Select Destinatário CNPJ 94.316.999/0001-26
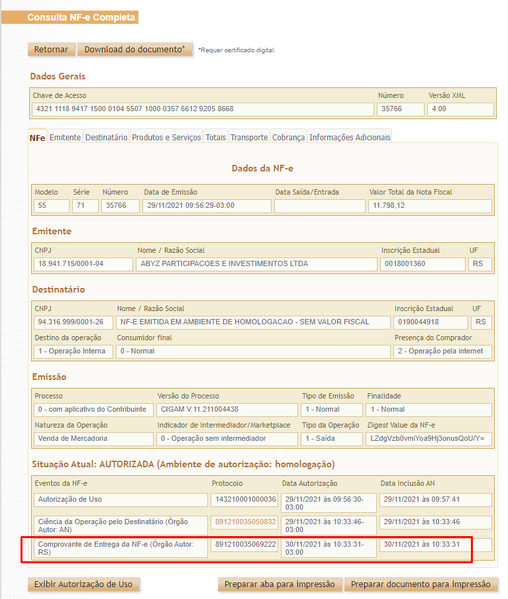The image size is (508, 599). [x=73, y=322]
